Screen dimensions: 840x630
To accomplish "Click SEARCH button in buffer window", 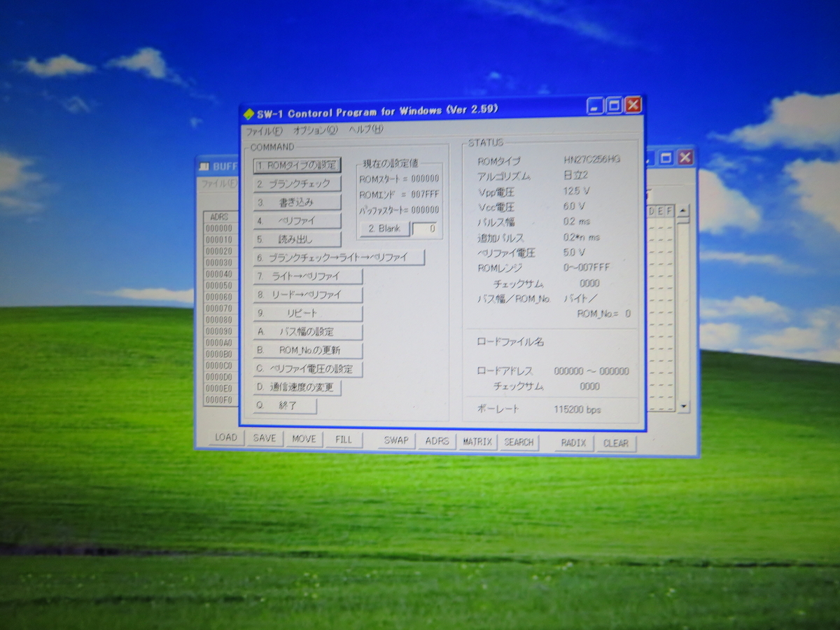I will (x=519, y=442).
